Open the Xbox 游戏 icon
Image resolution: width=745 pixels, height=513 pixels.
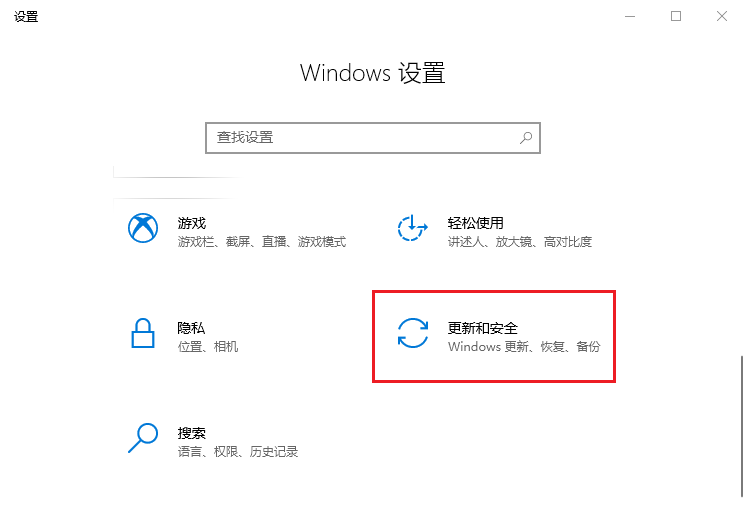click(x=143, y=228)
